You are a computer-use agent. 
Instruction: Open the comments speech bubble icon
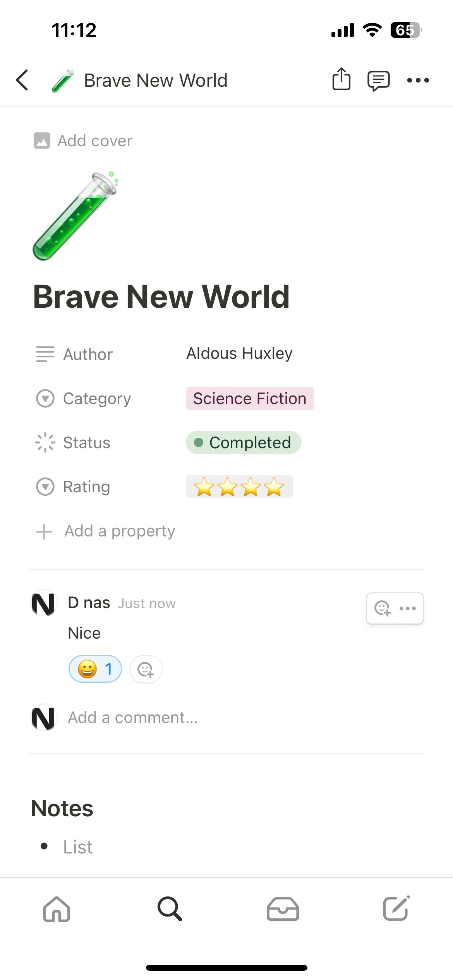[x=379, y=81]
